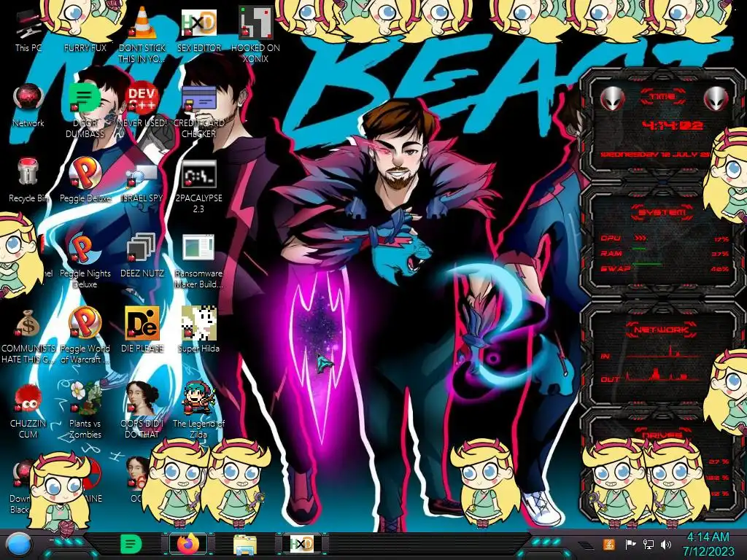Open the CHUZZIN CUM red fuzzy shortcut
The height and width of the screenshot is (560, 747).
click(x=28, y=411)
